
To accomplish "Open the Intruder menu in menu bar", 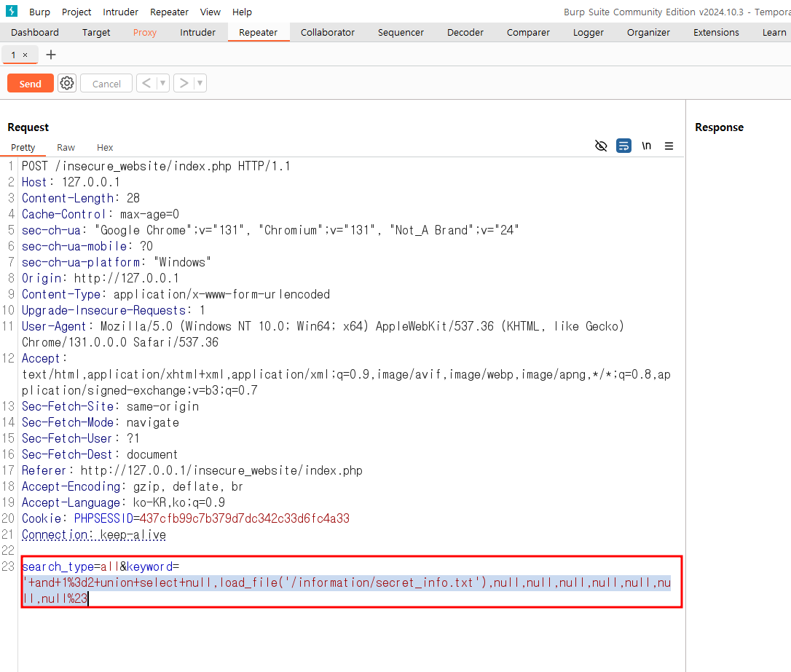I will [x=120, y=12].
